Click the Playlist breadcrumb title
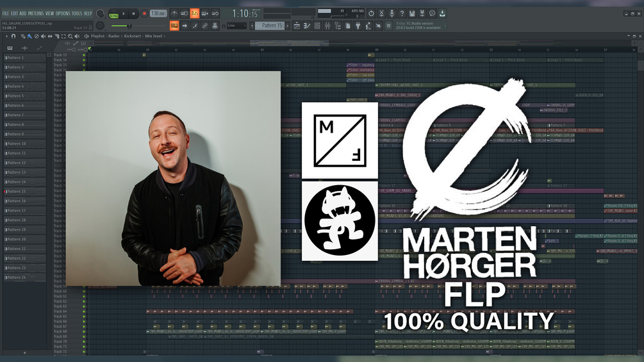 [x=97, y=36]
